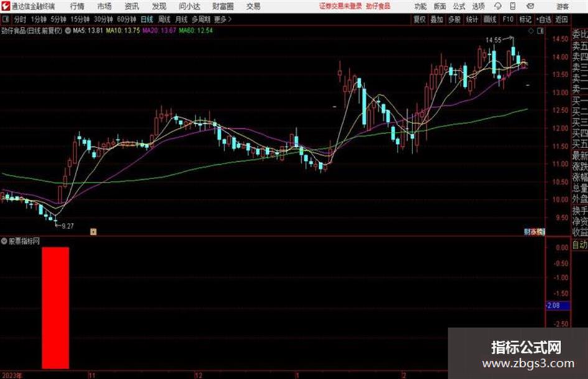Image resolution: width=588 pixels, height=379 pixels.
Task: Click the 统计 toolbar button
Action: (x=472, y=19)
